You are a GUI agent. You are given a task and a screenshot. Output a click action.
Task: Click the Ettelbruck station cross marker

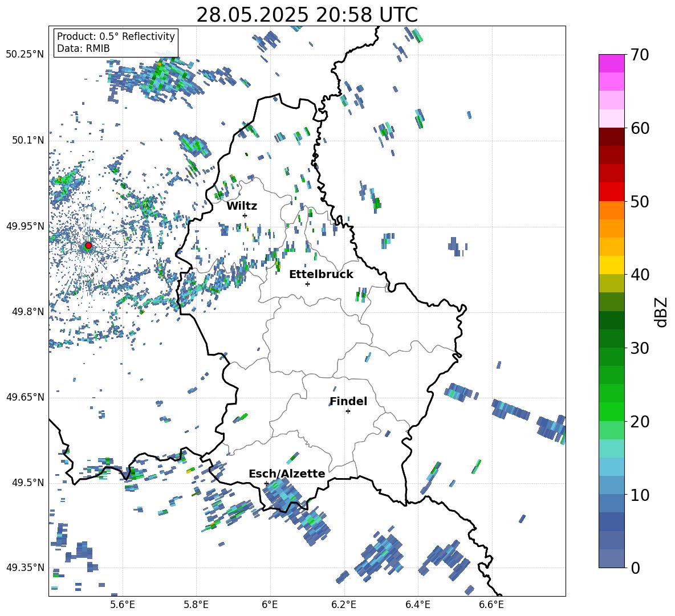click(x=307, y=284)
